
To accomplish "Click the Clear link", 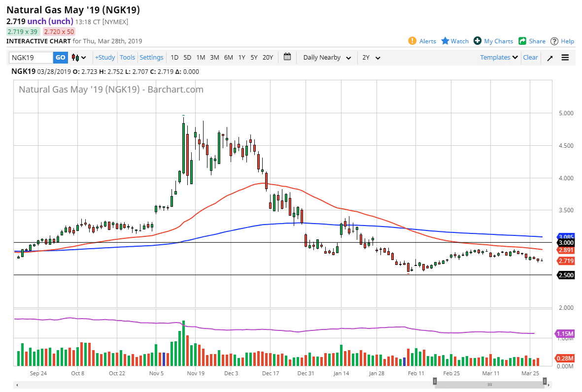I will coord(530,58).
